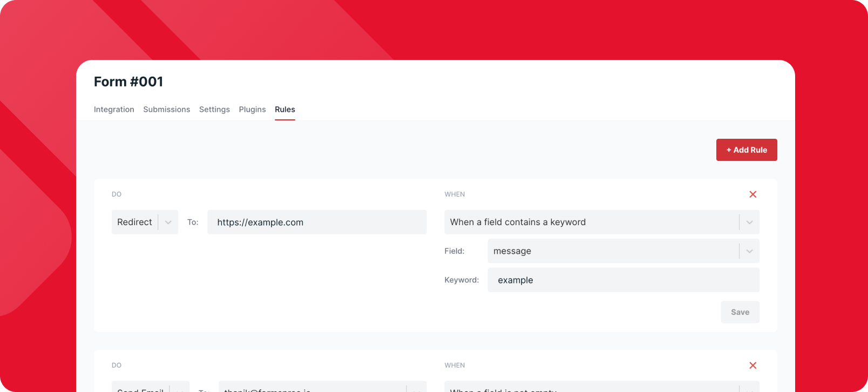Click into the Keyword input containing 'example'
The height and width of the screenshot is (392, 868).
click(623, 280)
